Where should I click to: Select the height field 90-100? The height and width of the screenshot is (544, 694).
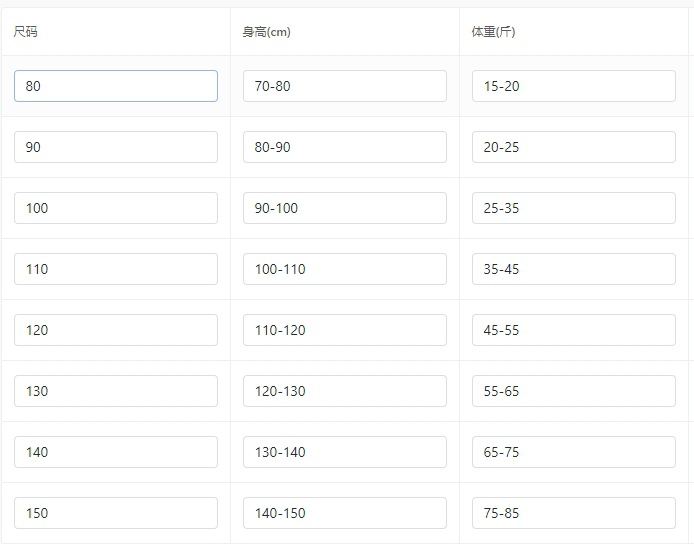pyautogui.click(x=344, y=208)
